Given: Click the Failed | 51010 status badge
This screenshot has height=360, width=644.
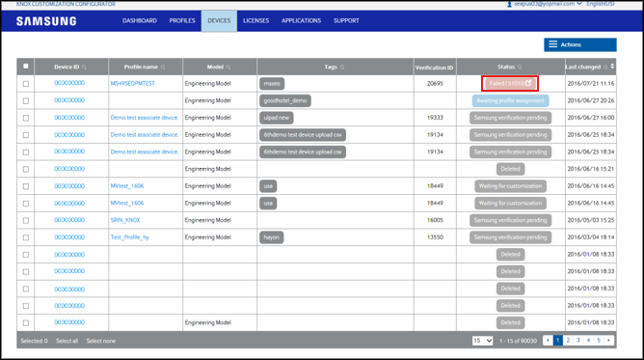Looking at the screenshot, I should (510, 83).
